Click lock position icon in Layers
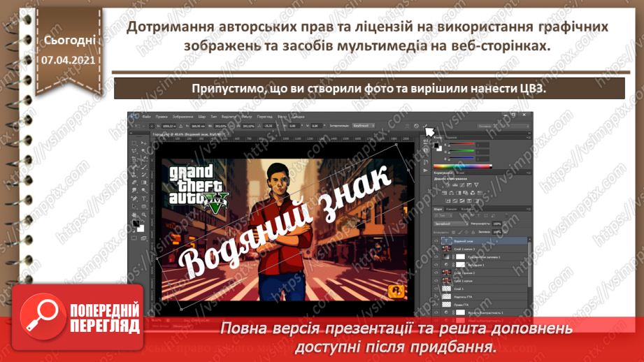The image size is (644, 362). tap(466, 232)
